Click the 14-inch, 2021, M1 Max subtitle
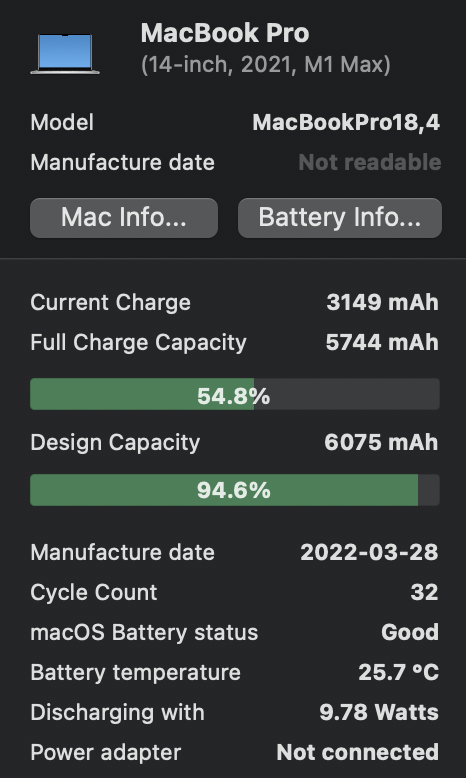The width and height of the screenshot is (466, 778). 266,65
